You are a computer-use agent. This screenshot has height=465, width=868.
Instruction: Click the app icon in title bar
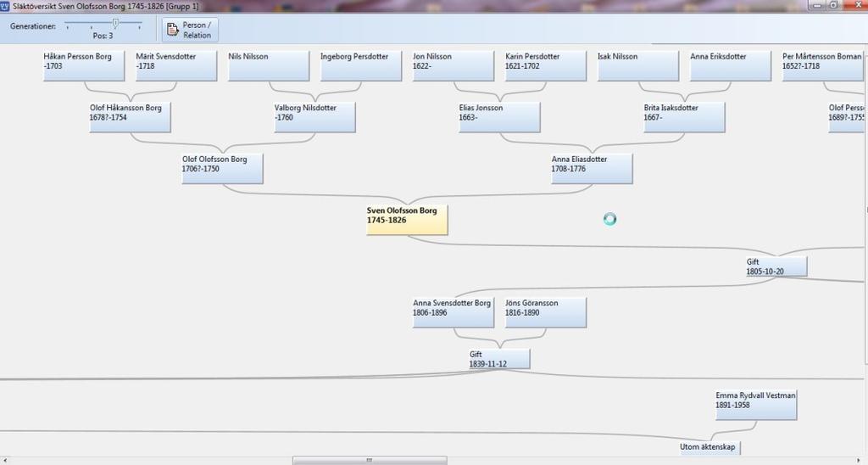point(5,6)
